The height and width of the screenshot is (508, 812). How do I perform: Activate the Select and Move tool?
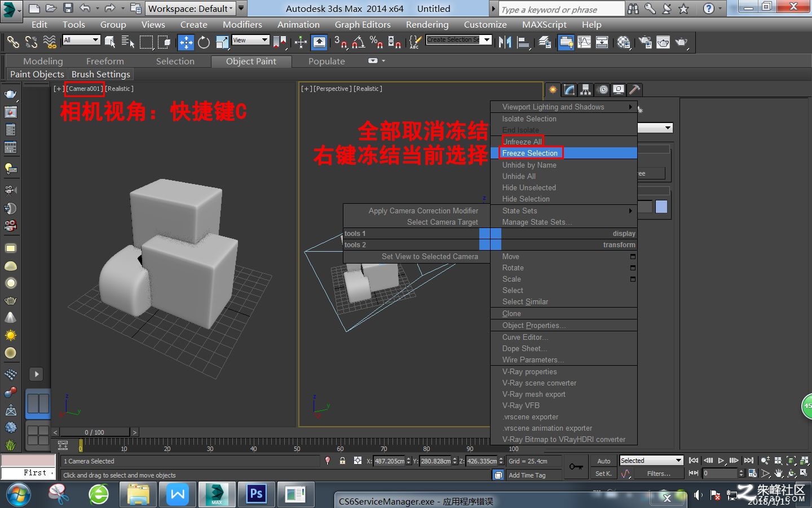pyautogui.click(x=186, y=42)
